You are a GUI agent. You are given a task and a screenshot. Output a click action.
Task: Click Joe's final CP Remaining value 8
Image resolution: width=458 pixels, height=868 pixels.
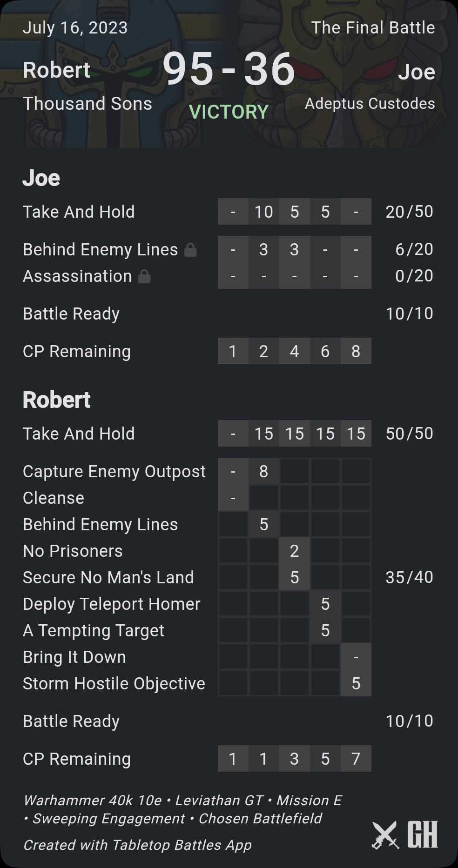click(356, 352)
